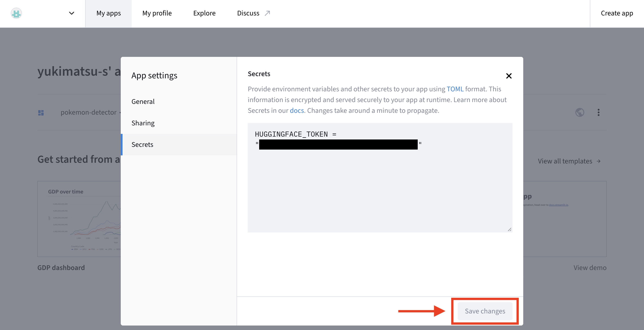Select Sharing in App settings
Viewport: 644px width, 330px height.
coord(143,123)
